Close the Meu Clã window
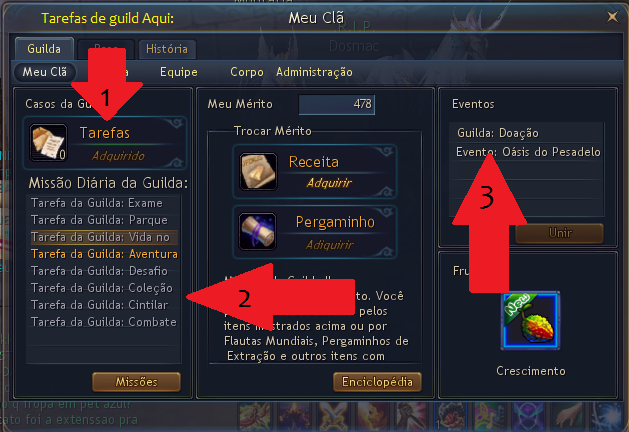Viewport: 629px width, 432px height. (x=612, y=17)
